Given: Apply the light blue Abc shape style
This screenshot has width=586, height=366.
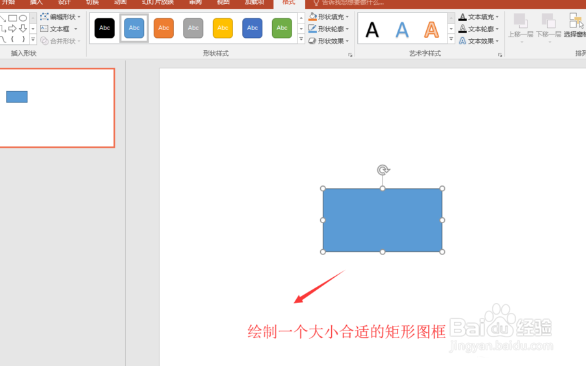Looking at the screenshot, I should coord(134,28).
